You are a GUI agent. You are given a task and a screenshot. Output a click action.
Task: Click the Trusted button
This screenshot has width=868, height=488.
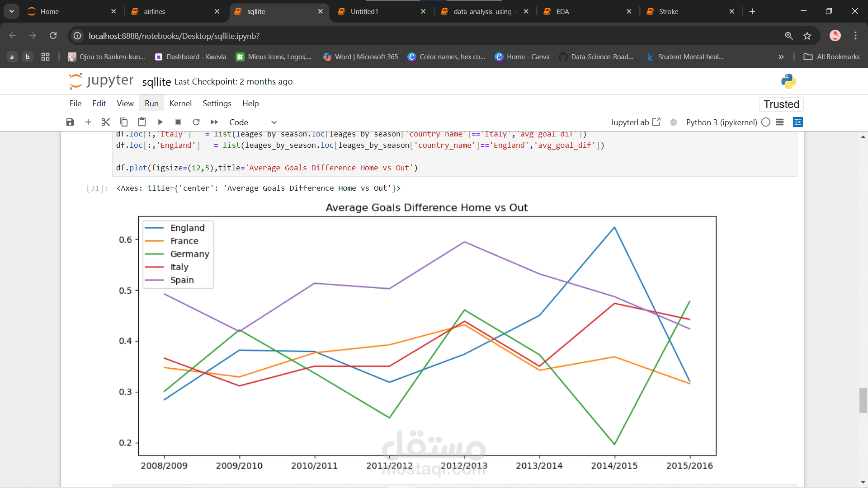[x=781, y=104]
